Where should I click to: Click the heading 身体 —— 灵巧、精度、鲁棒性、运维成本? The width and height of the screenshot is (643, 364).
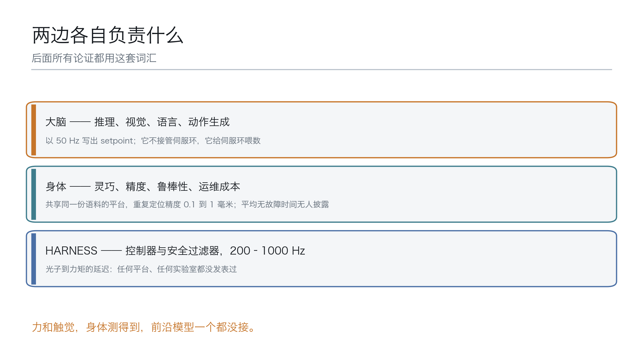(143, 187)
